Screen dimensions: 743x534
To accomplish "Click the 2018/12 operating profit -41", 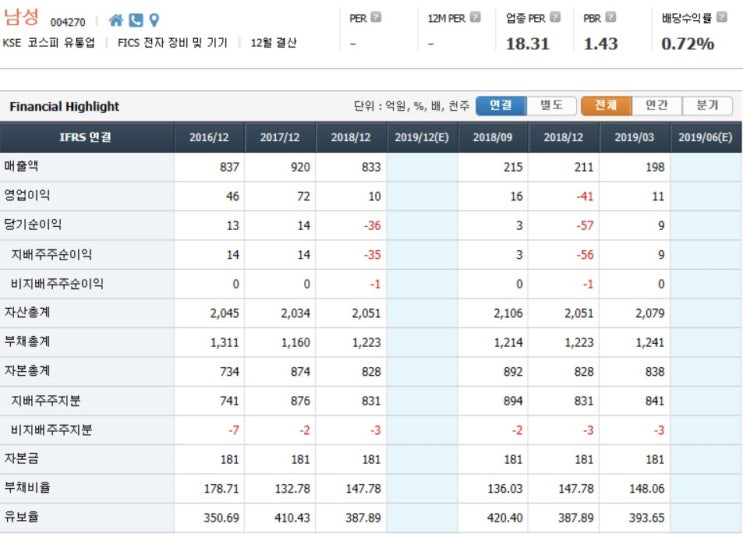I will click(585, 196).
